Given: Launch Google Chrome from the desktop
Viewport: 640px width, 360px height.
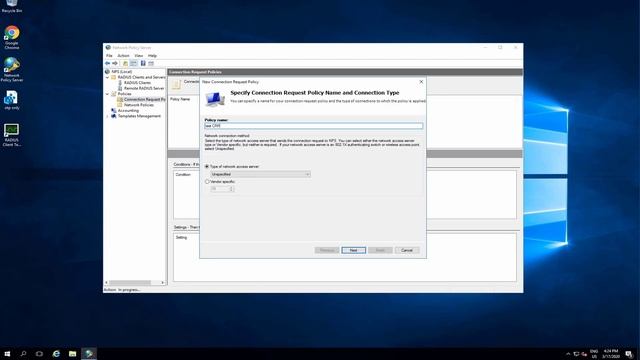Looking at the screenshot, I should 12,37.
